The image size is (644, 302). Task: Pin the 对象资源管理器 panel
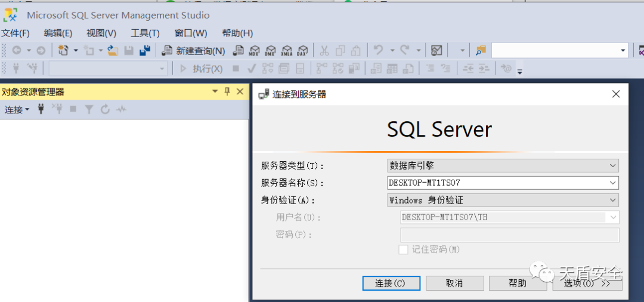(x=227, y=91)
